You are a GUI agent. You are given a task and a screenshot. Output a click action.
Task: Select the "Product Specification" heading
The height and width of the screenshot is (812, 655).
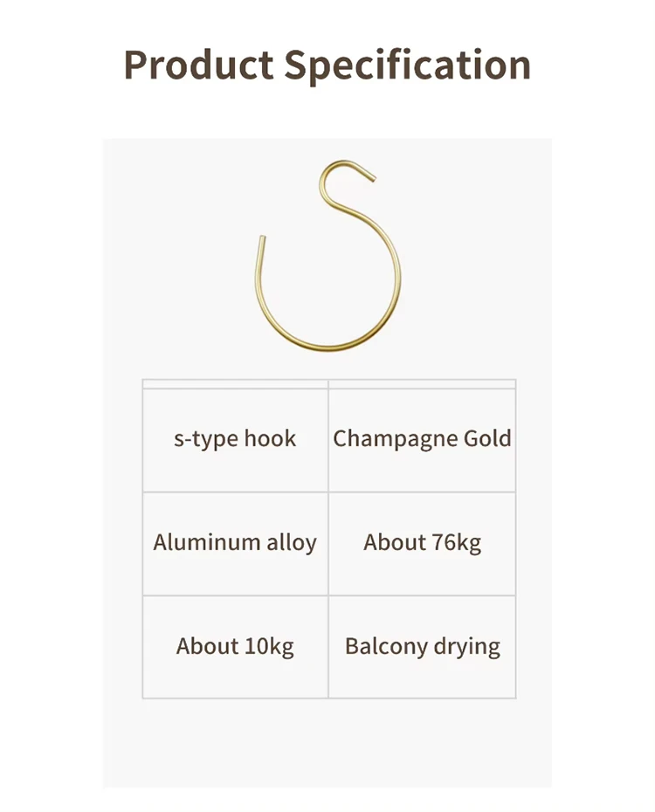pyautogui.click(x=327, y=65)
